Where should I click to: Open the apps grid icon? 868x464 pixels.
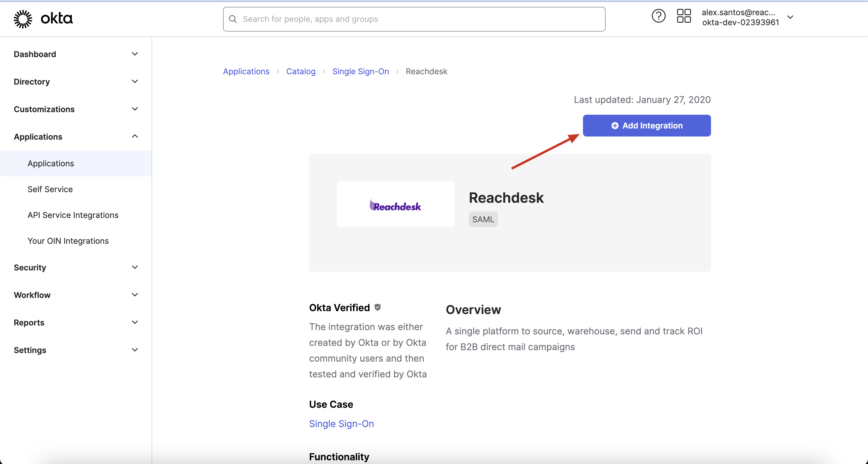tap(684, 16)
